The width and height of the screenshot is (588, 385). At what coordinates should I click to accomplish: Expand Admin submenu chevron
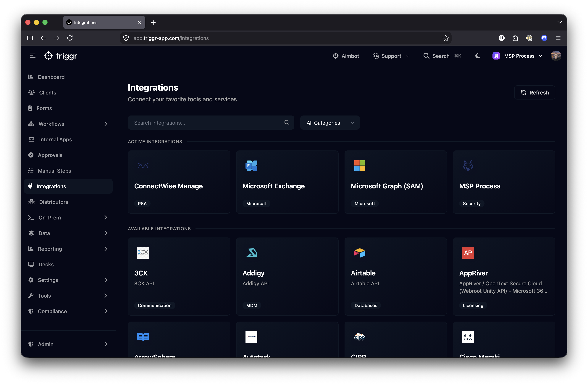106,344
